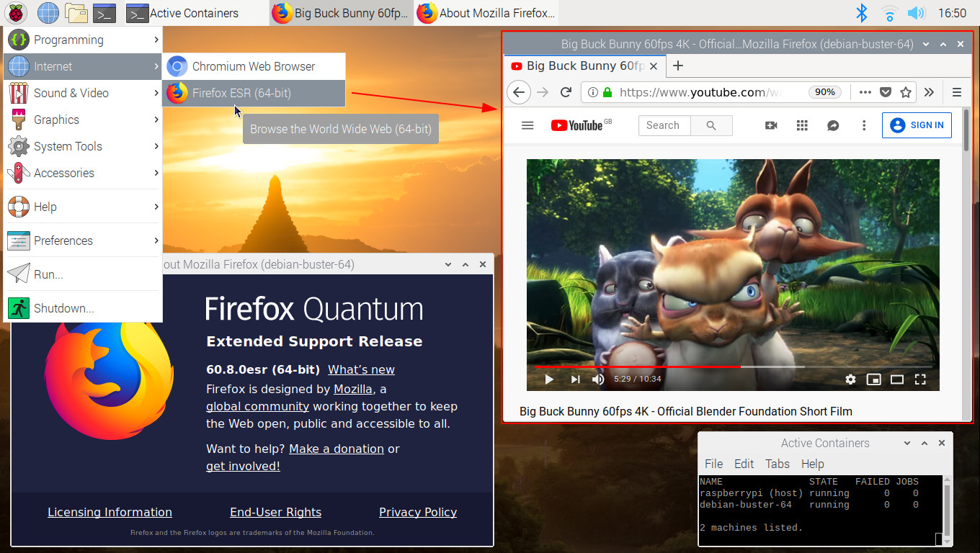Choose Run... from the main menu

tap(83, 274)
